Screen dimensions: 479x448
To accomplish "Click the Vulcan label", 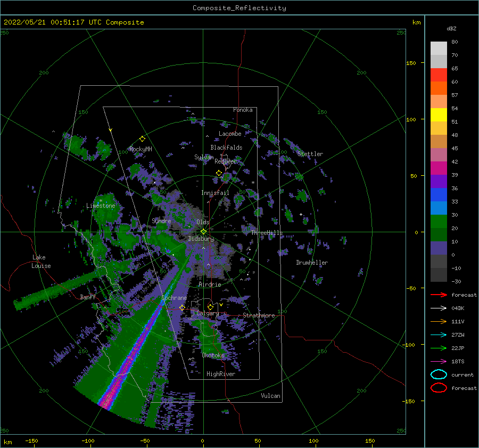I will click(270, 396).
